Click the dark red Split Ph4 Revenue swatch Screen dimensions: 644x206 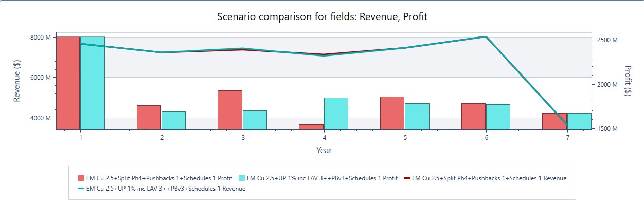click(407, 178)
